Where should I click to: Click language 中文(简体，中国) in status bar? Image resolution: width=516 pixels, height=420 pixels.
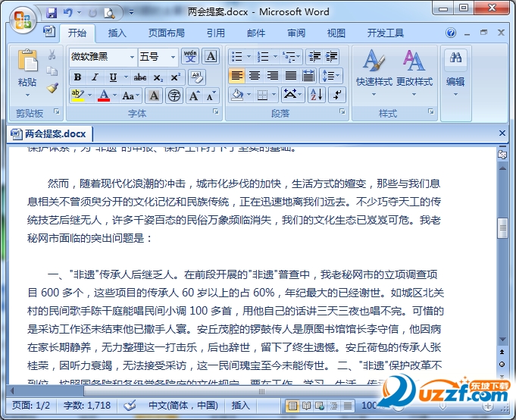coord(183,405)
